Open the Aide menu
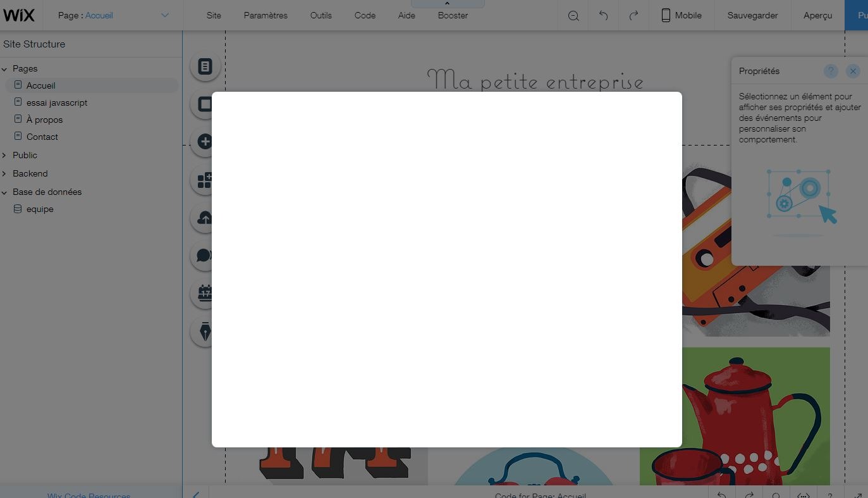Image resolution: width=868 pixels, height=498 pixels. pos(406,15)
